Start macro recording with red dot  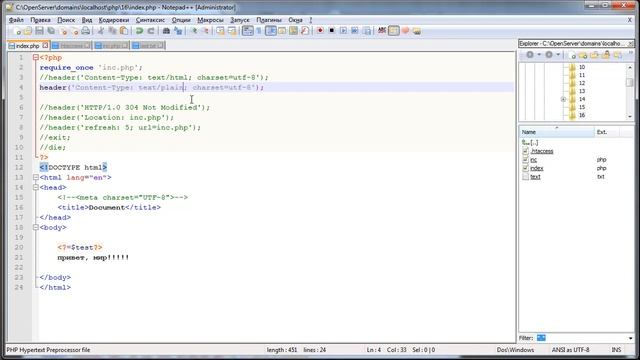[320, 31]
